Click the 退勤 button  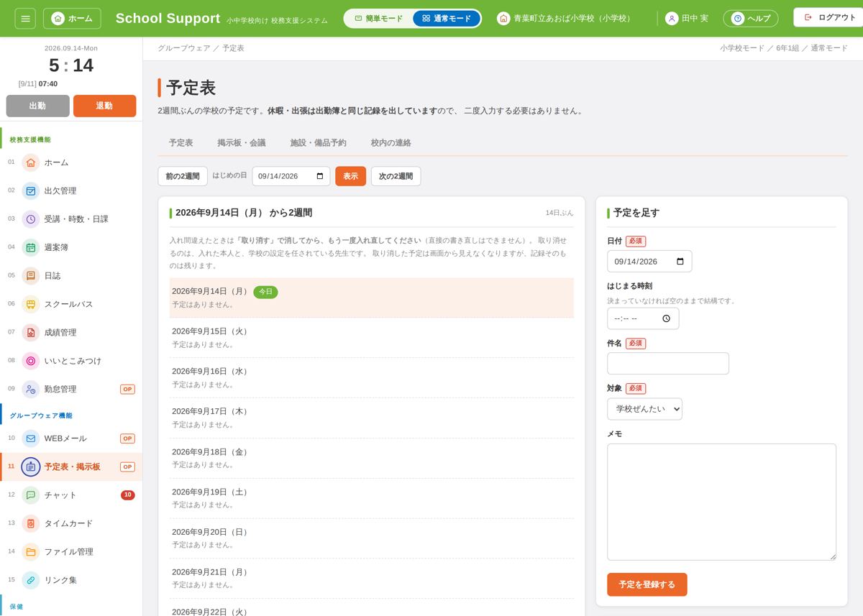(x=104, y=106)
